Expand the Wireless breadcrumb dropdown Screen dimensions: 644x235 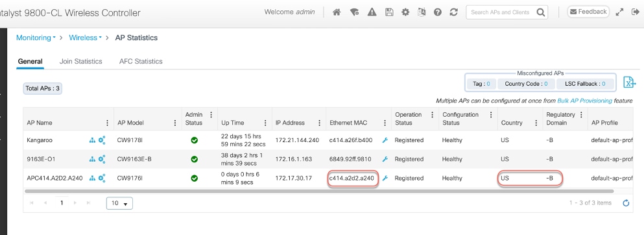coord(86,38)
